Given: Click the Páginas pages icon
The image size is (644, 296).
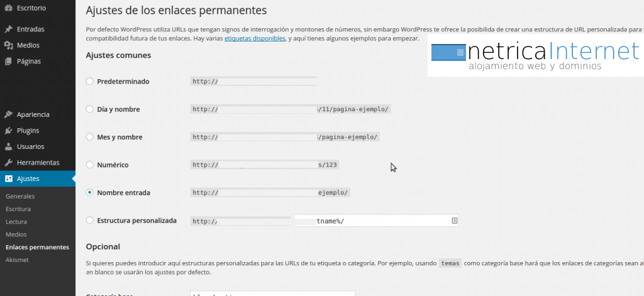Looking at the screenshot, I should point(8,62).
